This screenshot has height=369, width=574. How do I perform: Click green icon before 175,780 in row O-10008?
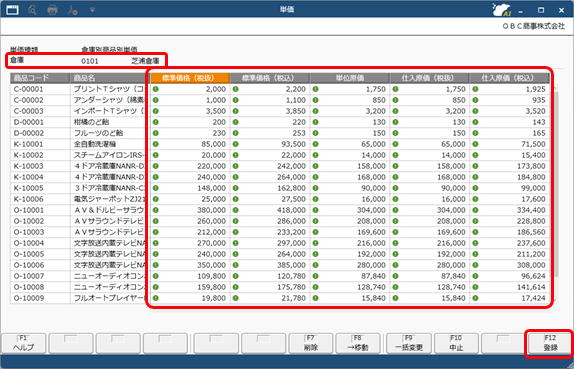coord(235,287)
